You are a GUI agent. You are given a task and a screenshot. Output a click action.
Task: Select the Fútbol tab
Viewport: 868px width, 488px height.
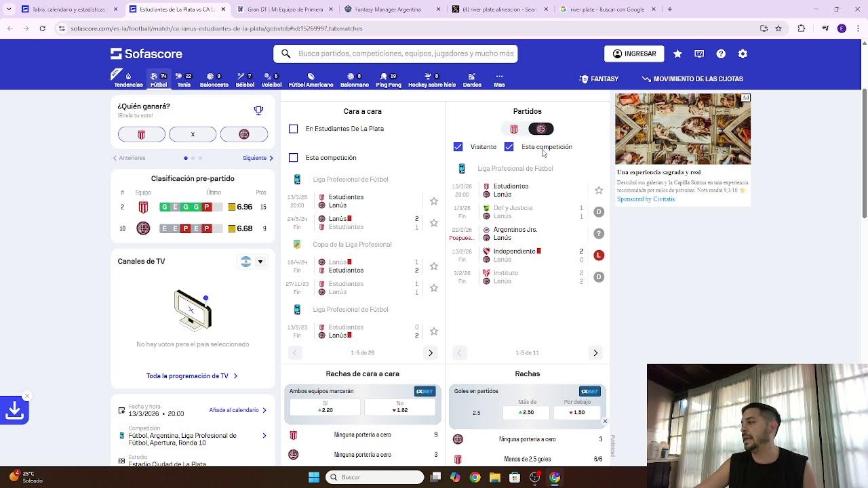point(159,79)
